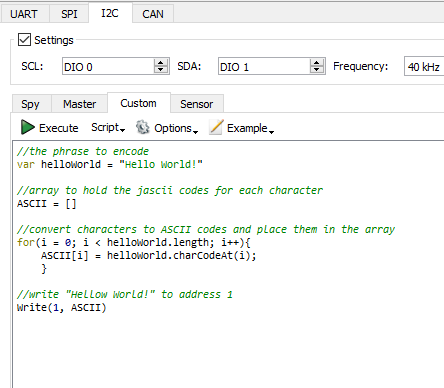Image resolution: width=444 pixels, height=388 pixels.
Task: Click the charCodeAt assignment line
Action: (x=149, y=255)
